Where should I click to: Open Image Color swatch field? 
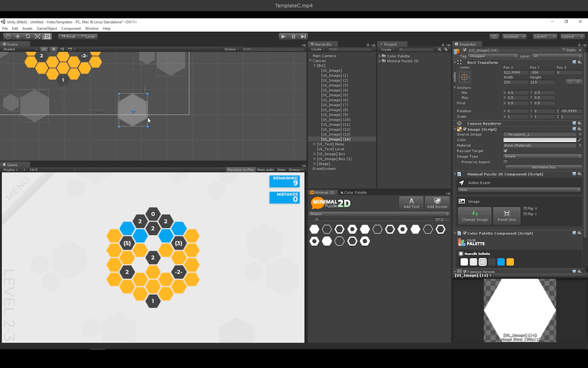pyautogui.click(x=540, y=140)
